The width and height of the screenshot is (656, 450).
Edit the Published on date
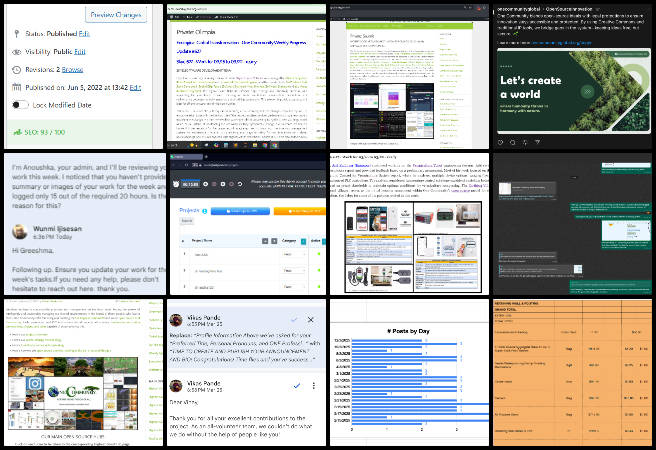tap(135, 87)
